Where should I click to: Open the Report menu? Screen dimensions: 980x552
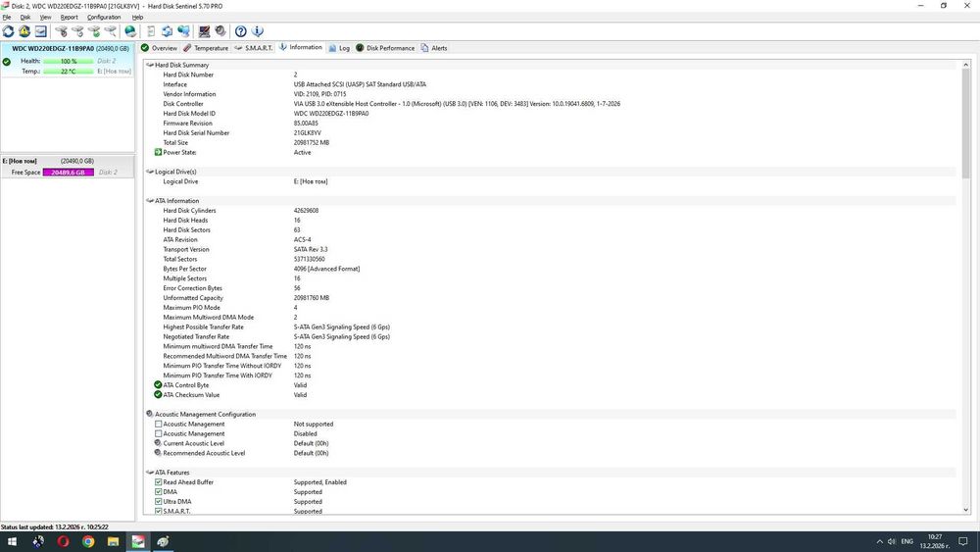coord(70,18)
